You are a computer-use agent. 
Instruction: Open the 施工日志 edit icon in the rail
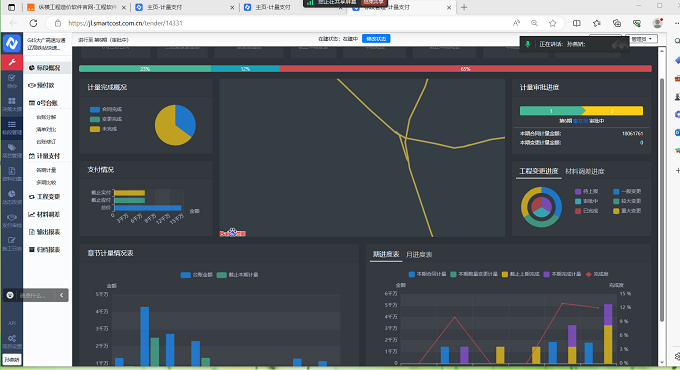(x=12, y=243)
